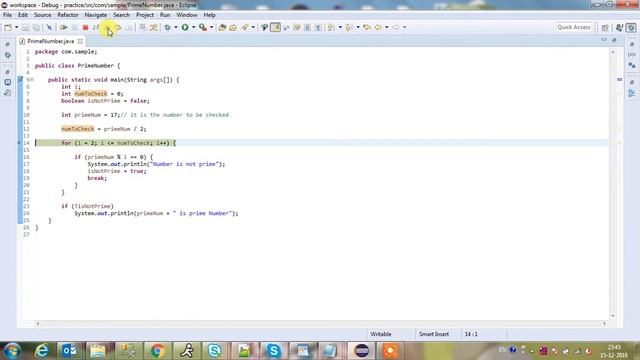Click the Run External Tools icon
This screenshot has width=640, height=360.
point(202,27)
